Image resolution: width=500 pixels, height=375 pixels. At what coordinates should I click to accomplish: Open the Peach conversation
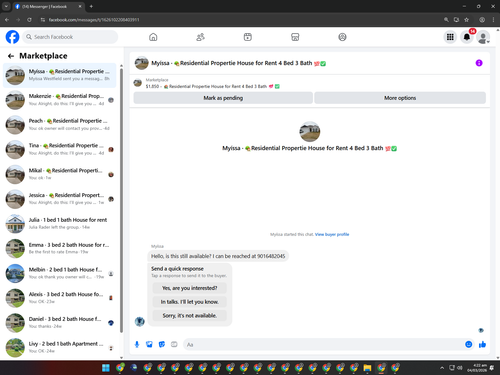(60, 125)
